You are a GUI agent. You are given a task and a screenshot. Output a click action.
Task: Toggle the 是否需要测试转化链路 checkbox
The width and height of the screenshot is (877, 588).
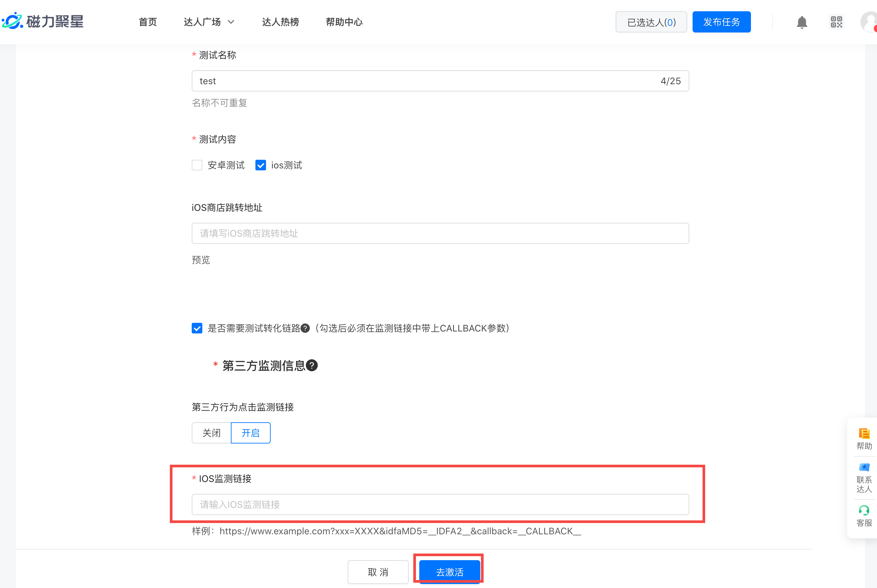tap(197, 328)
